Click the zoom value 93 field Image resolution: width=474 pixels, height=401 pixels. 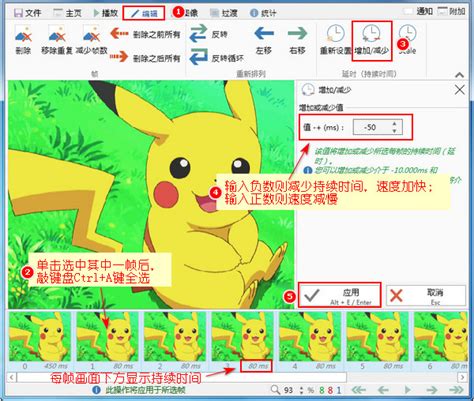click(289, 390)
